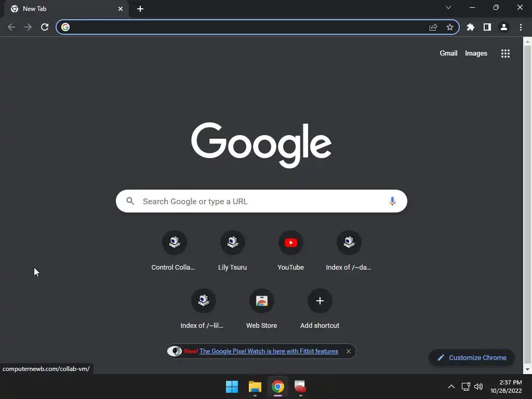This screenshot has width=532, height=399.
Task: Click the Google icon in the address bar
Action: click(x=65, y=27)
